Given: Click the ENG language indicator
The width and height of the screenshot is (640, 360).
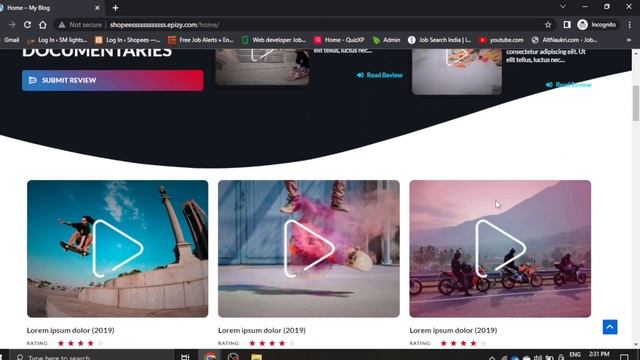Looking at the screenshot, I should (575, 354).
